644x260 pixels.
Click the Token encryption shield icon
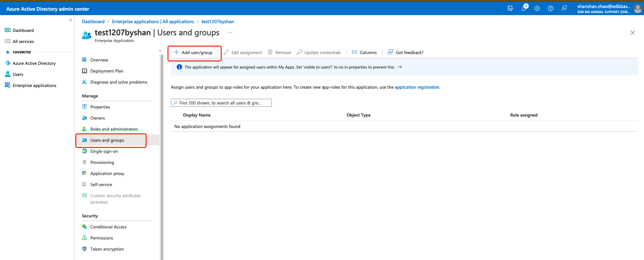(84, 249)
